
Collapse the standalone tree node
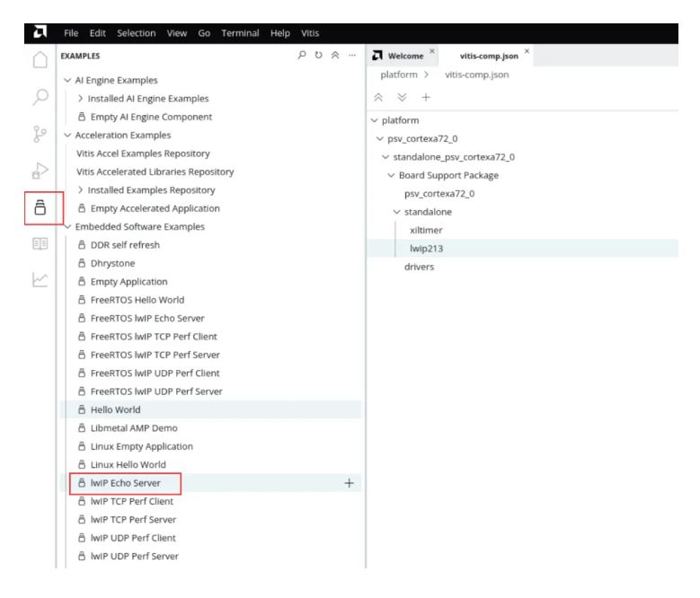[396, 212]
